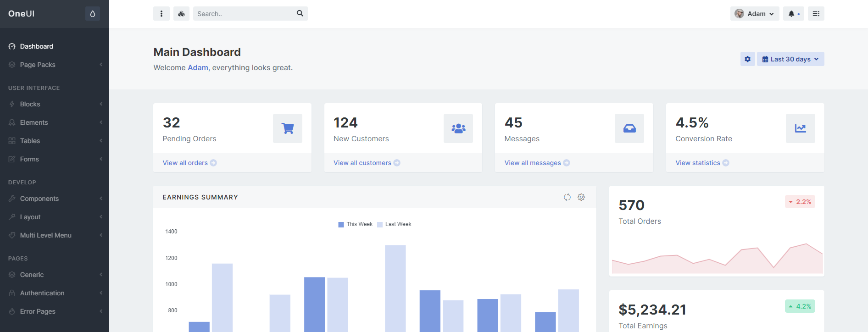Open Authentication menu item
The height and width of the screenshot is (332, 868).
[x=55, y=293]
